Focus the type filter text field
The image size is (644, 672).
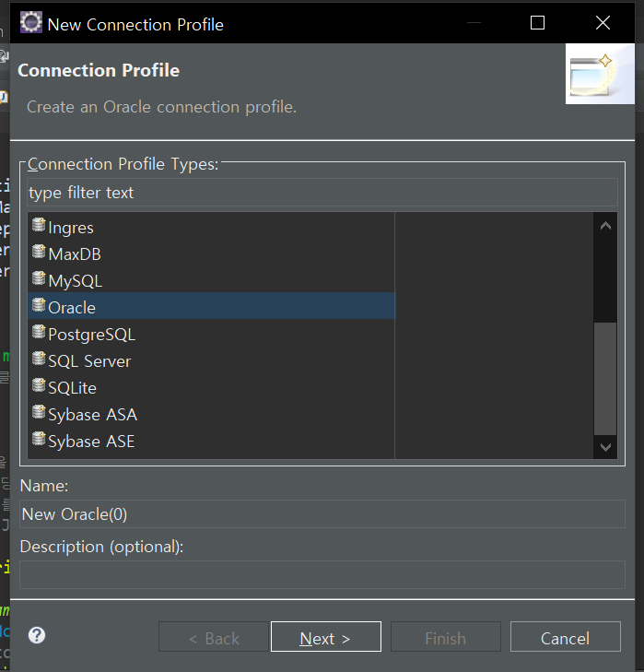coord(322,193)
